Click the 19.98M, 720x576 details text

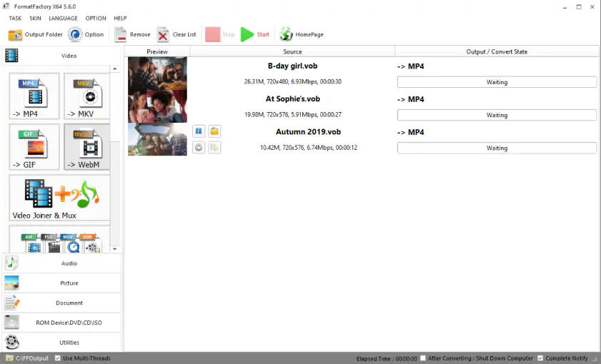click(293, 114)
